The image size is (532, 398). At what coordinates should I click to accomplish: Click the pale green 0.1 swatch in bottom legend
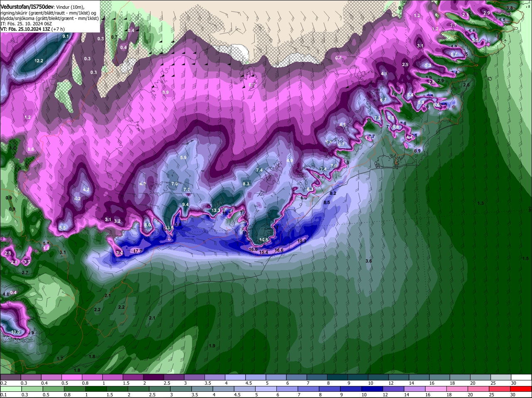coord(10,388)
